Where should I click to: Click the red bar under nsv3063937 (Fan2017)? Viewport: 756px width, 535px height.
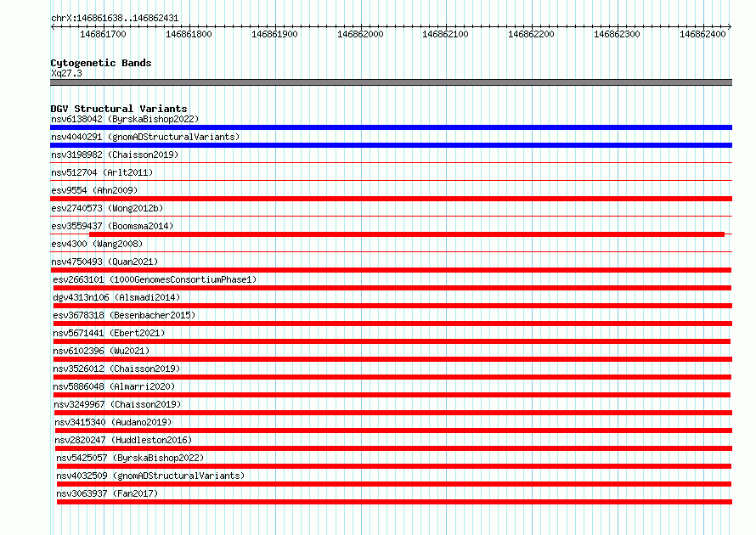click(394, 502)
